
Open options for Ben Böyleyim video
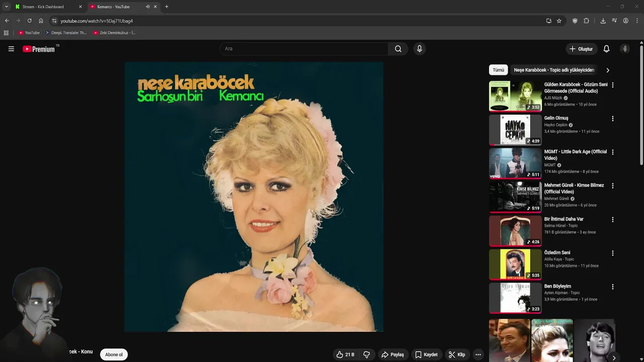click(612, 287)
